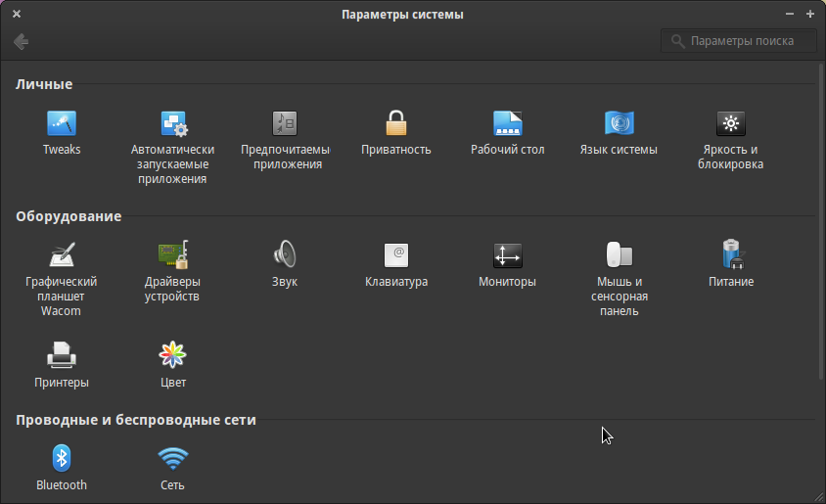The image size is (826, 504).
Task: Open Bluetooth settings
Action: [x=62, y=459]
